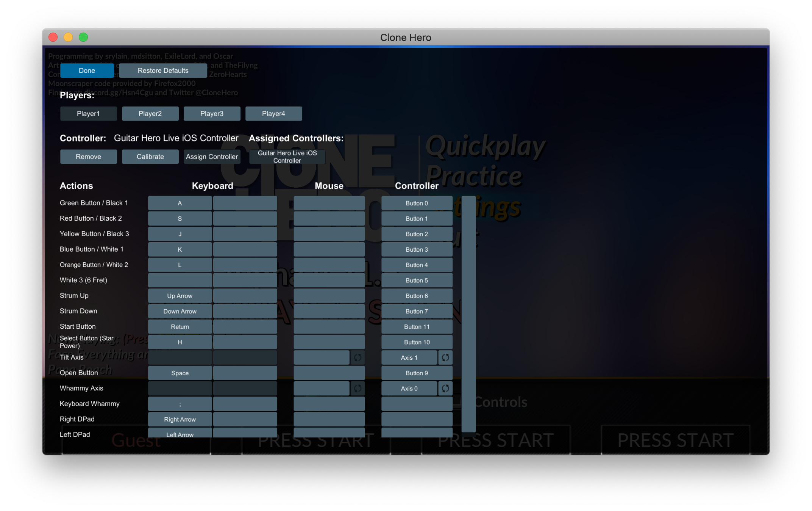Switch to the Player3 tab
This screenshot has width=812, height=511.
coord(212,113)
